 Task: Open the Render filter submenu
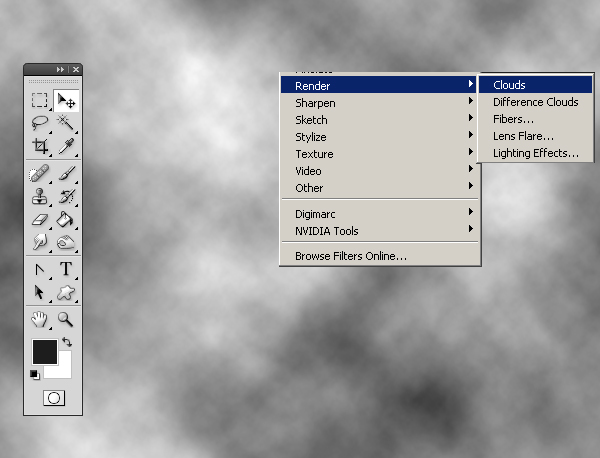coord(378,85)
